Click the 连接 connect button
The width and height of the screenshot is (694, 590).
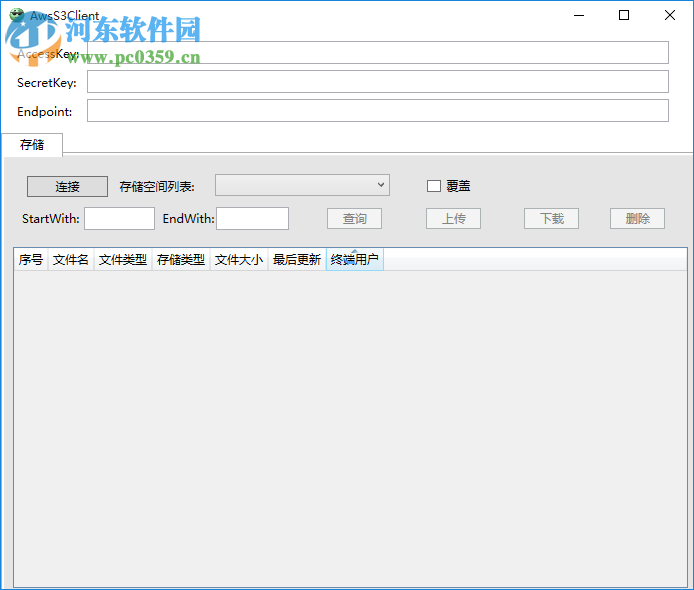click(67, 186)
